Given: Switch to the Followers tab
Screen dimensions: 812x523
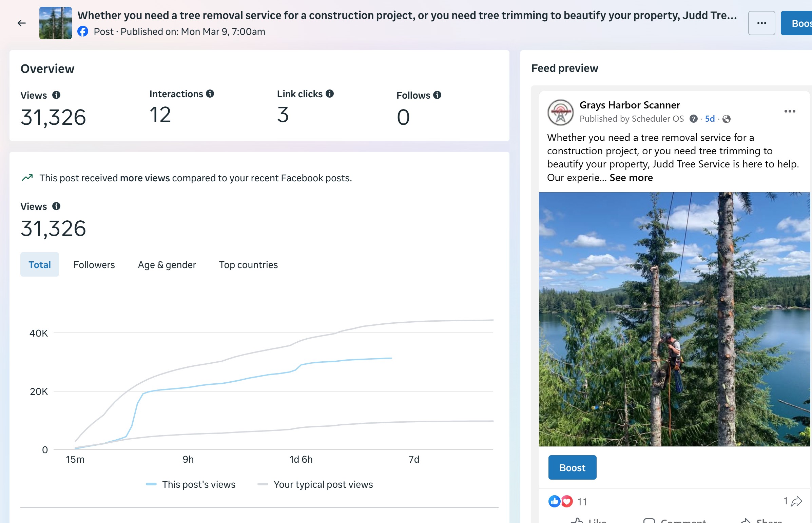Looking at the screenshot, I should pos(94,265).
